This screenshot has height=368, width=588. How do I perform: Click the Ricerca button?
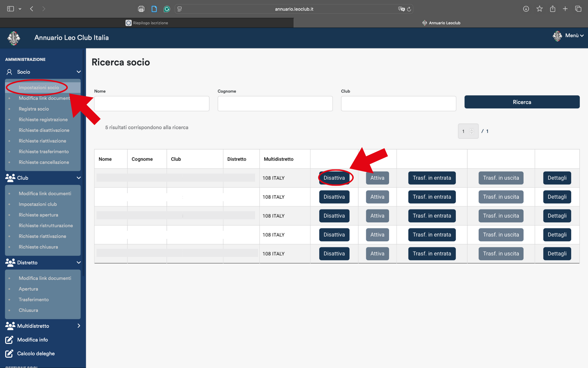[x=522, y=102]
